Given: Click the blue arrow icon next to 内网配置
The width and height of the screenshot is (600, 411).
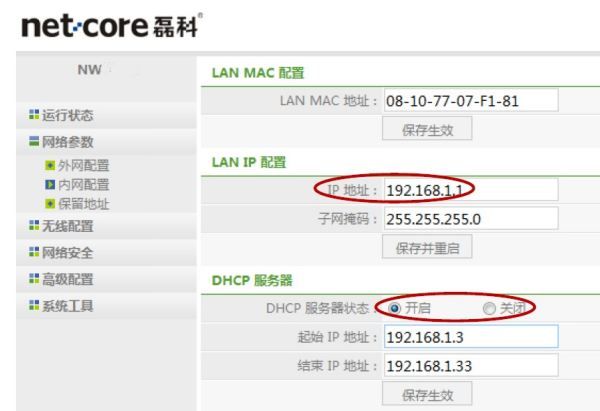Looking at the screenshot, I should click(50, 184).
